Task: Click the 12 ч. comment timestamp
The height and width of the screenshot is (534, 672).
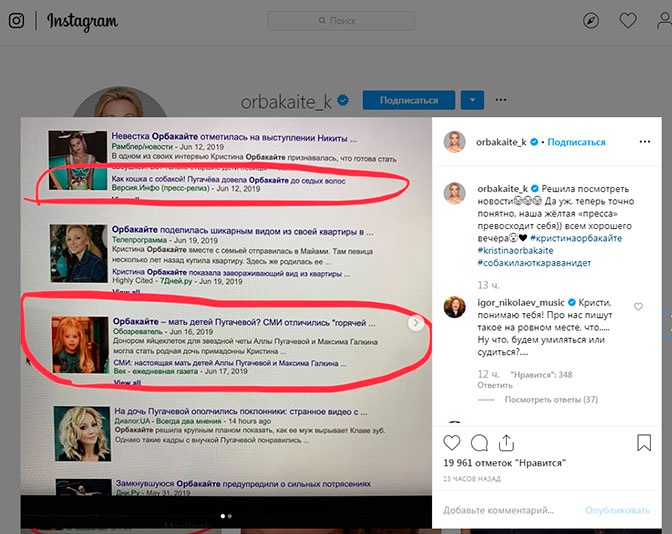Action: (488, 374)
